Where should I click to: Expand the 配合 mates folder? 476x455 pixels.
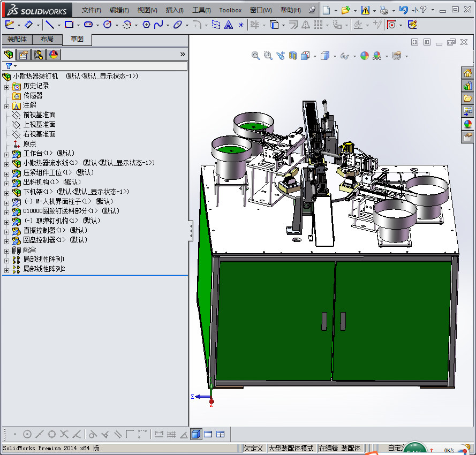tap(6, 250)
